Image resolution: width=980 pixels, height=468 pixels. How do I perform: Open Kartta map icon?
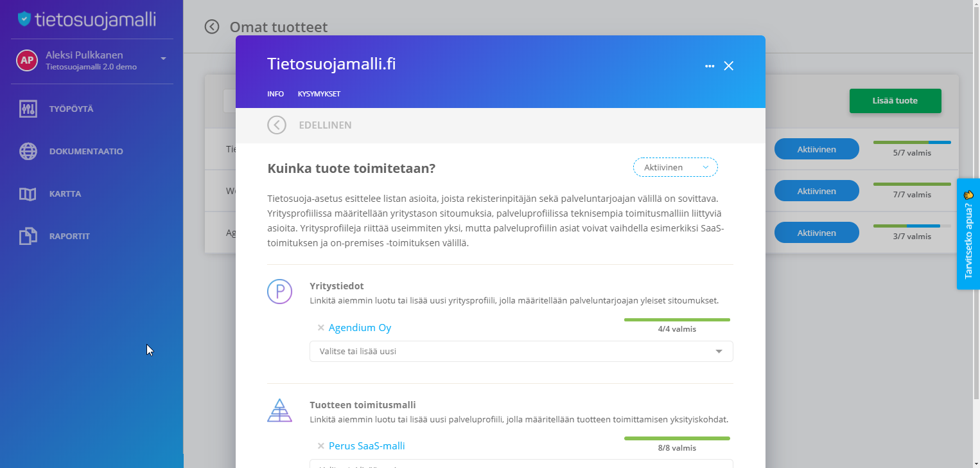pyautogui.click(x=28, y=194)
